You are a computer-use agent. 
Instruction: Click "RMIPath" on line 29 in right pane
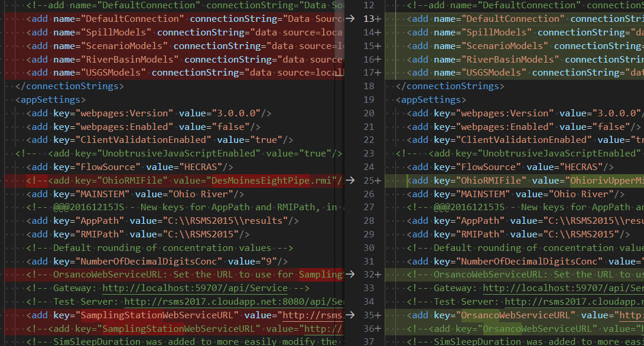(480, 234)
